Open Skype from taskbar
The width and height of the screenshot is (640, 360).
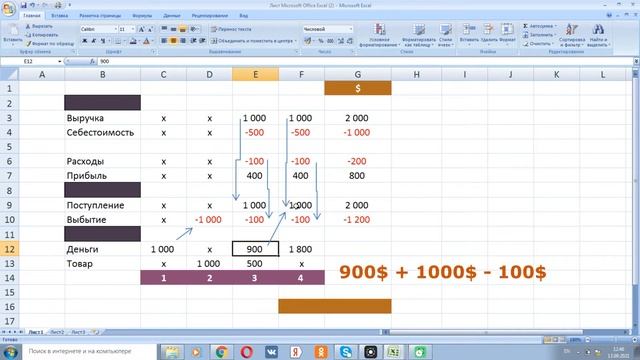pyautogui.click(x=346, y=351)
